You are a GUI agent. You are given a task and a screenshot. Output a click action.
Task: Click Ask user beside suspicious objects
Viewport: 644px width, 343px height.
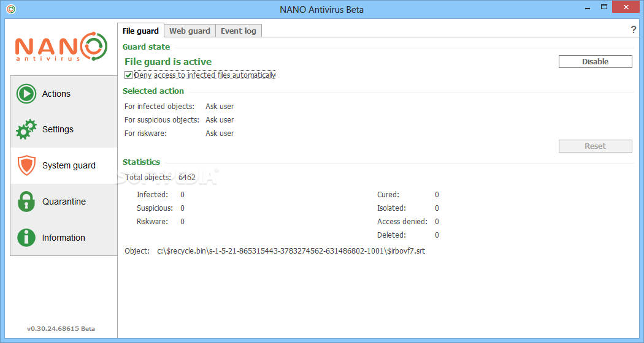(220, 120)
